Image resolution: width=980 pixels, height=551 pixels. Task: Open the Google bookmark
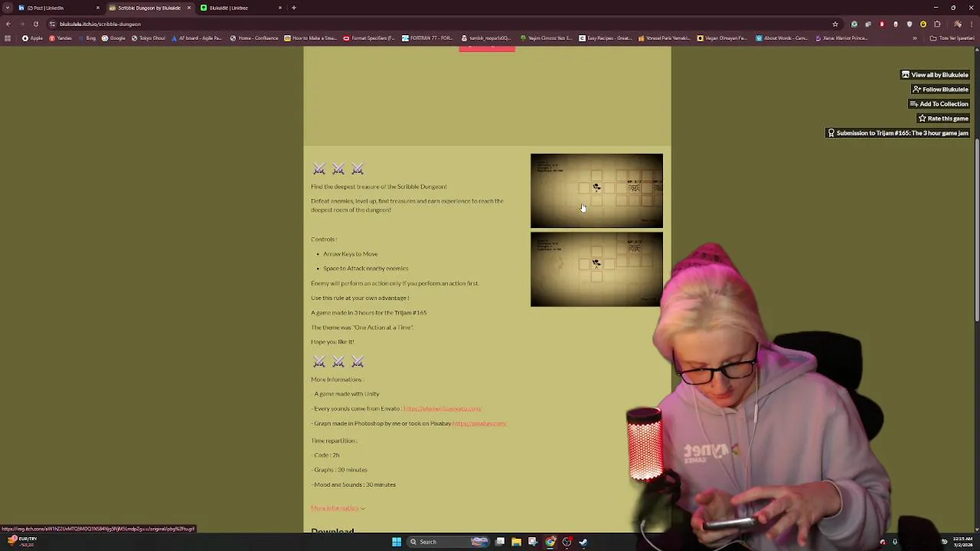coord(113,38)
